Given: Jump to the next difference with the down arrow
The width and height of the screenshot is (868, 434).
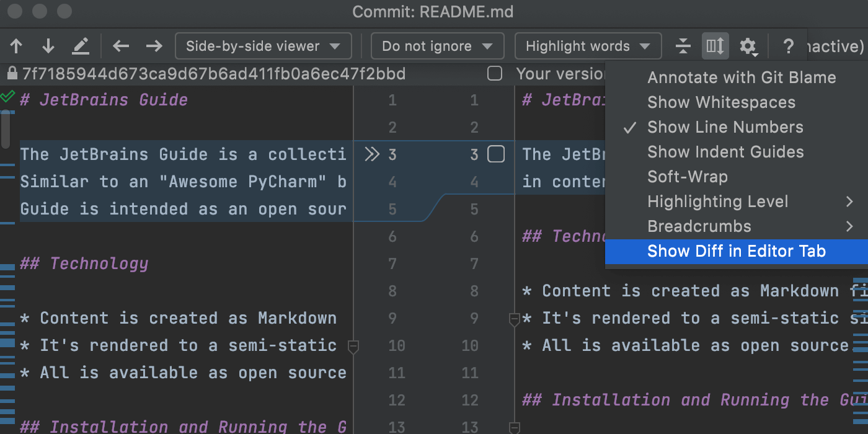Looking at the screenshot, I should pos(48,46).
